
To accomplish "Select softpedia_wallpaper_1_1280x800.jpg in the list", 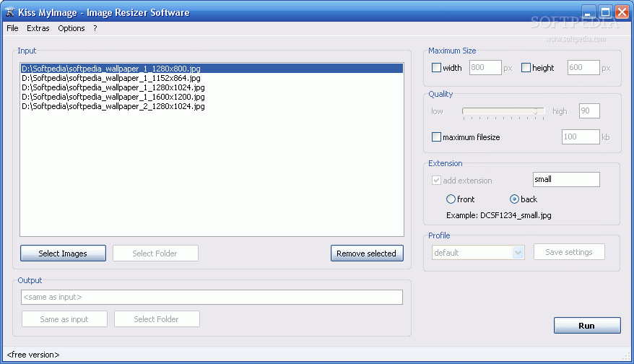I will 212,69.
